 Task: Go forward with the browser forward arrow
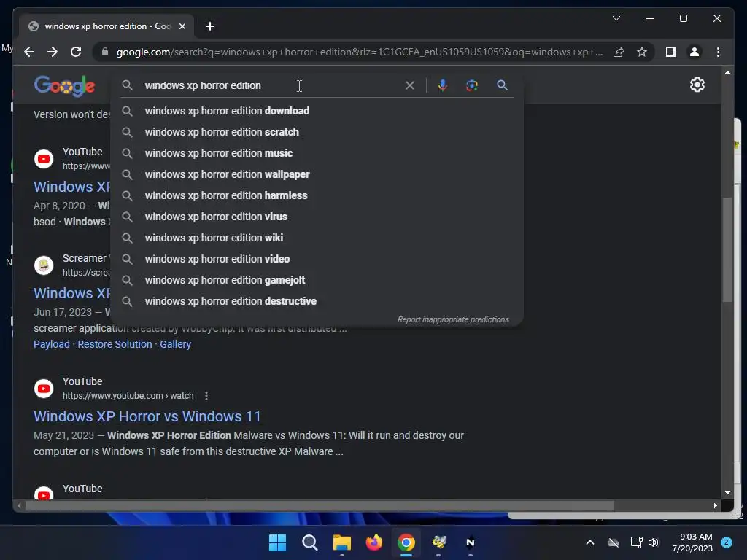(53, 52)
